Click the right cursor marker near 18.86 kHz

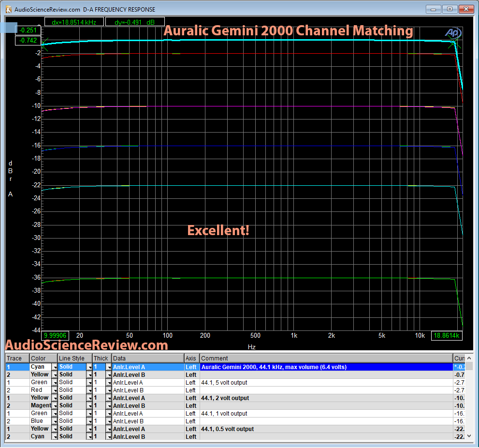point(454,43)
